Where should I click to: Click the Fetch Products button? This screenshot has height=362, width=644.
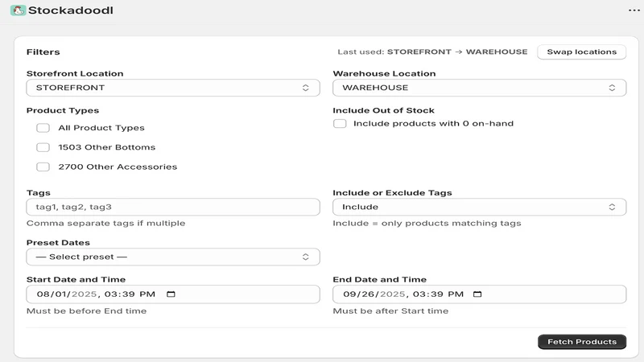(x=582, y=342)
